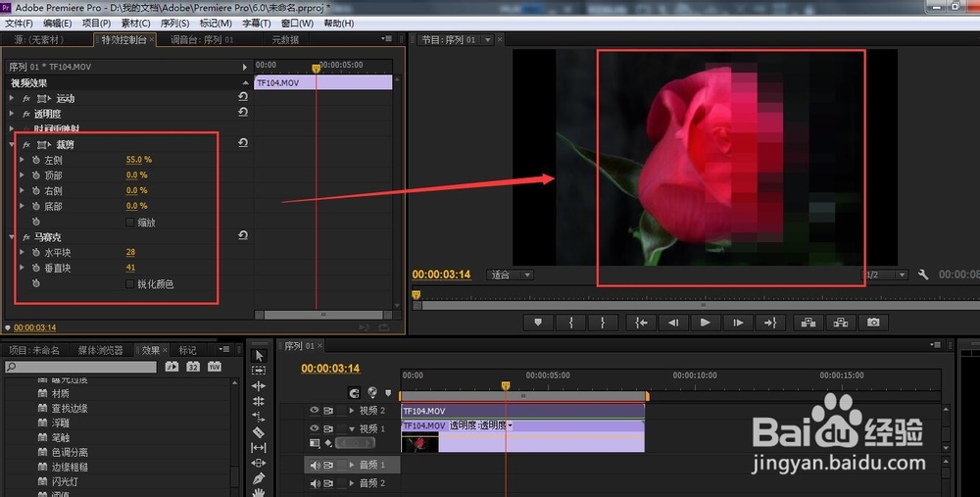Select the TF104.MOV clip on 视频 2
This screenshot has height=497, width=980.
pos(522,411)
